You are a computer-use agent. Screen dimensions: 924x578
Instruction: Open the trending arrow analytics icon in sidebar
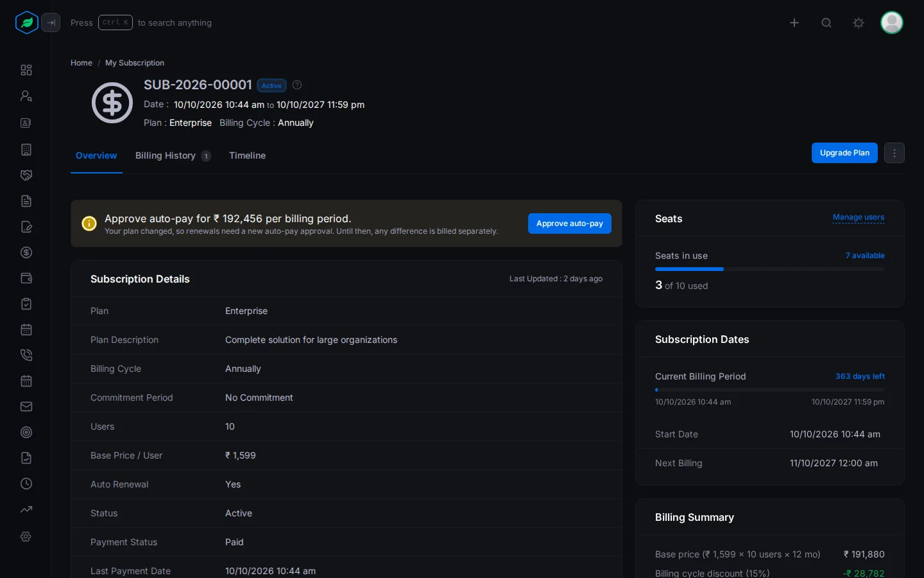pos(26,509)
